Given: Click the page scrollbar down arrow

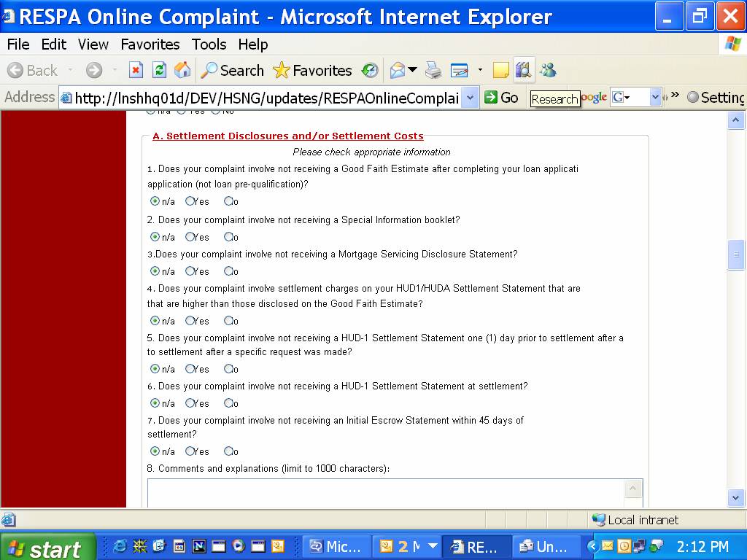Looking at the screenshot, I should click(735, 498).
